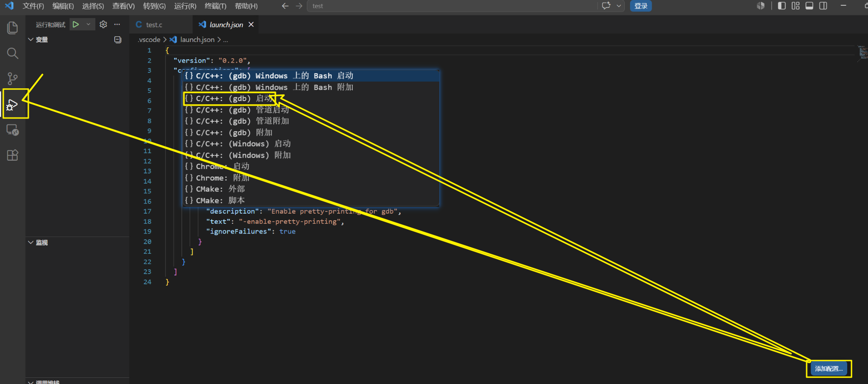This screenshot has height=384, width=868.
Task: Open the 帮助(H) menu
Action: pos(246,6)
